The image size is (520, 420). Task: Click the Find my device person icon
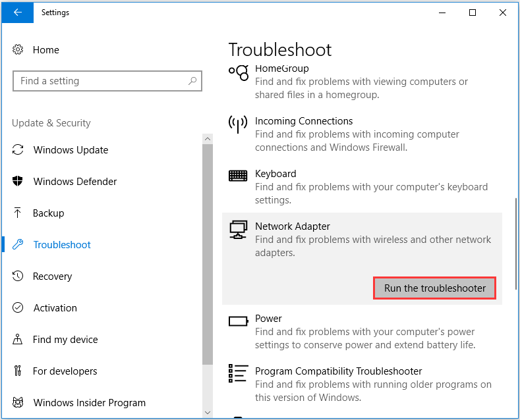(18, 339)
